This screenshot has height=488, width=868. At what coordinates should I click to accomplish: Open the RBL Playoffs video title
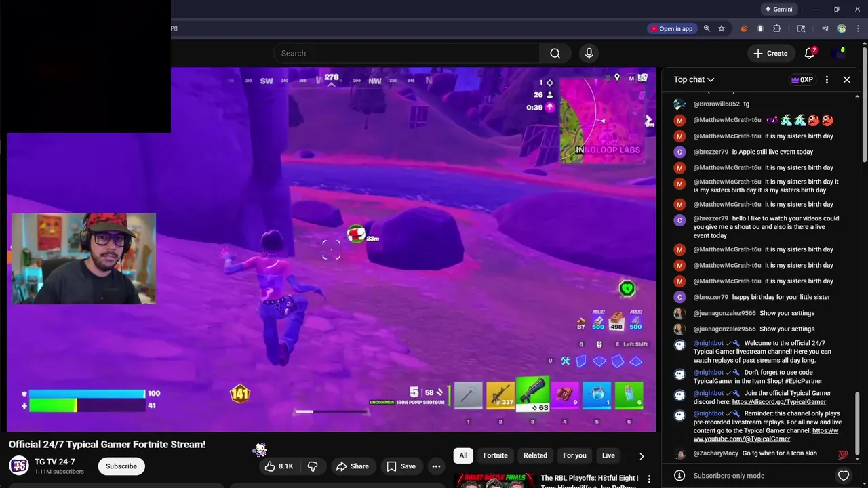[x=589, y=481]
